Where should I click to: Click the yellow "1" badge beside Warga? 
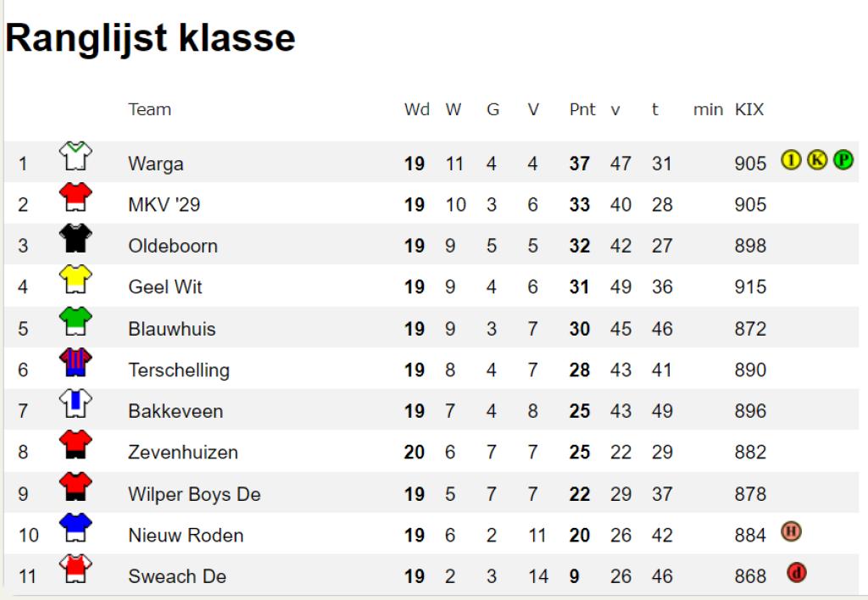pos(791,160)
